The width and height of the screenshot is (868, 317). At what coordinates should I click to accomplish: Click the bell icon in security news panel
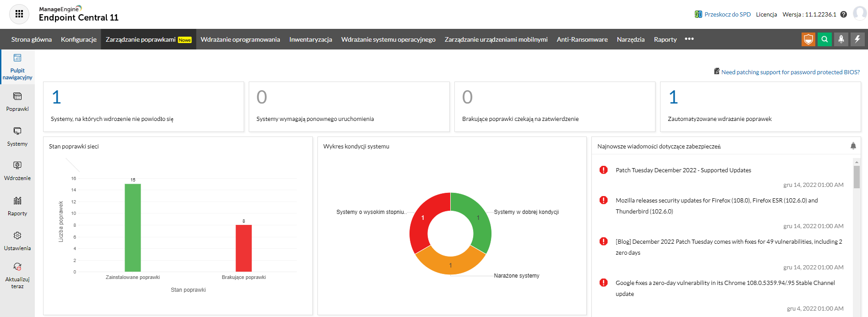click(x=853, y=146)
